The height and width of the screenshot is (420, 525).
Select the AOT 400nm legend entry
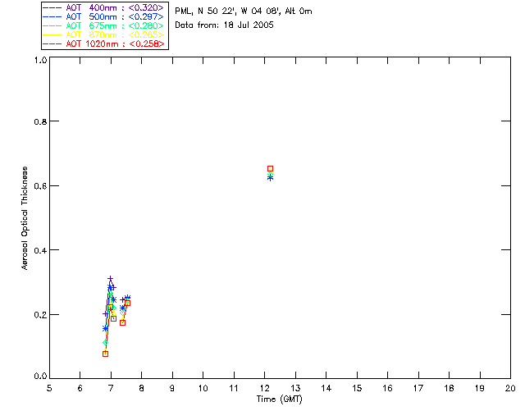pos(104,7)
